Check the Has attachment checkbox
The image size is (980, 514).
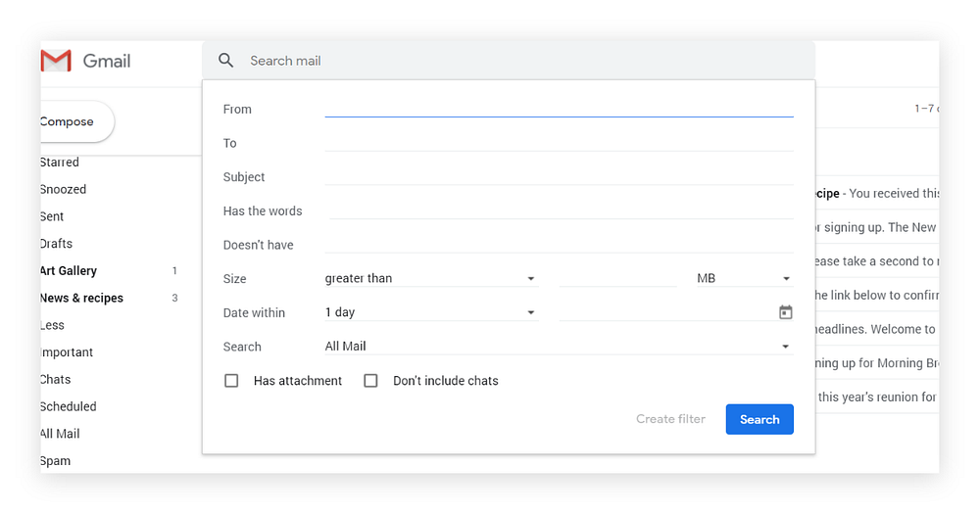[231, 380]
